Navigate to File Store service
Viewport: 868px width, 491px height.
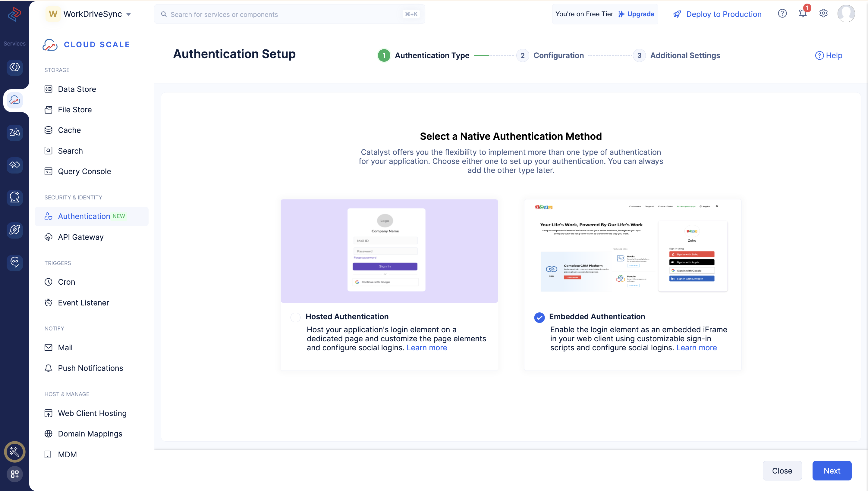(x=74, y=109)
